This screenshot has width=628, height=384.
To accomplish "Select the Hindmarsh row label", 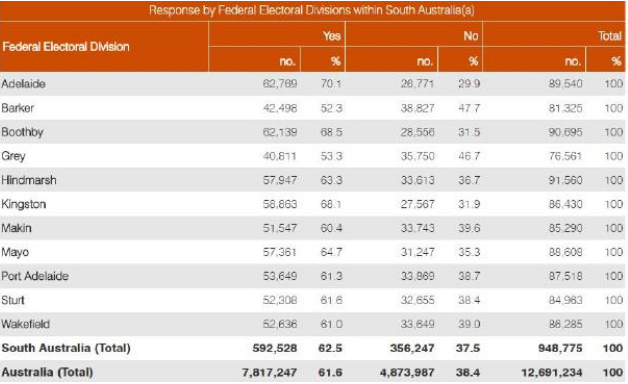I will 29,180.
